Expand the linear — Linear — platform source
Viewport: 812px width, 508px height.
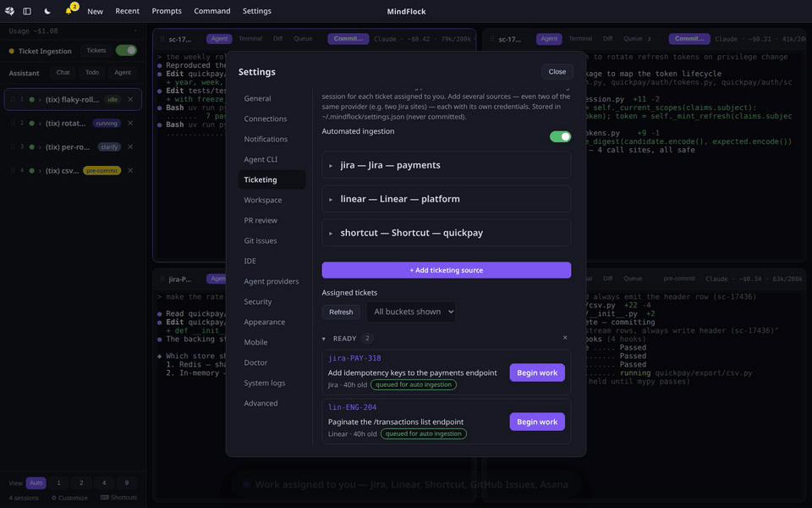tap(447, 199)
